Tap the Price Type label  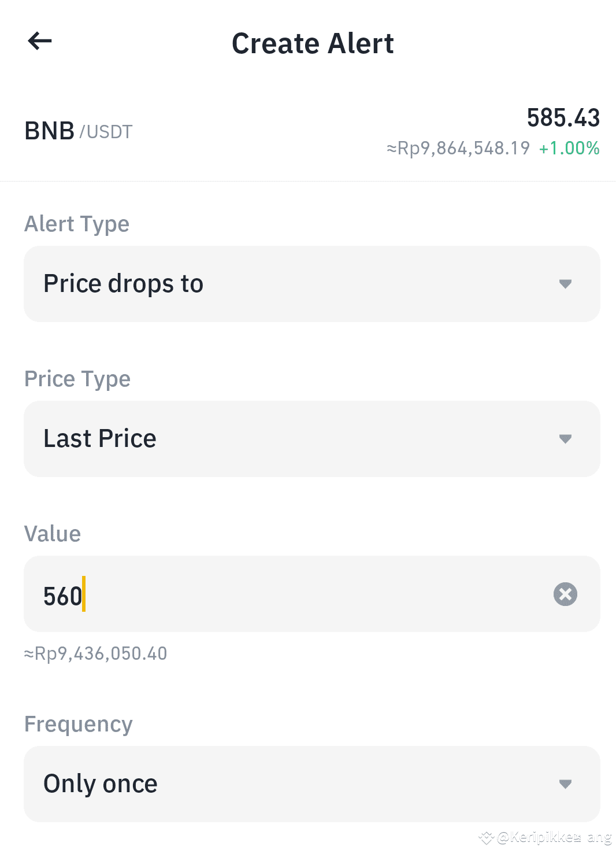coord(77,379)
